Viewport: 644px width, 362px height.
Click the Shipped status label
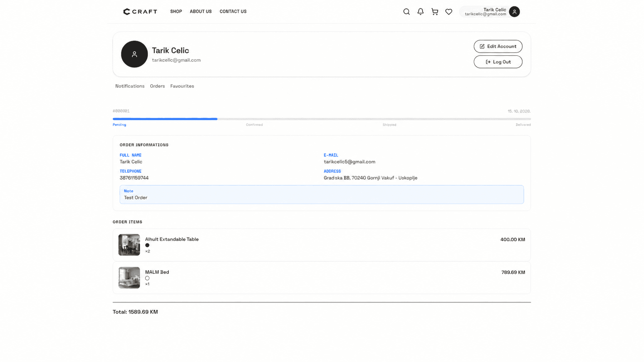(x=389, y=125)
